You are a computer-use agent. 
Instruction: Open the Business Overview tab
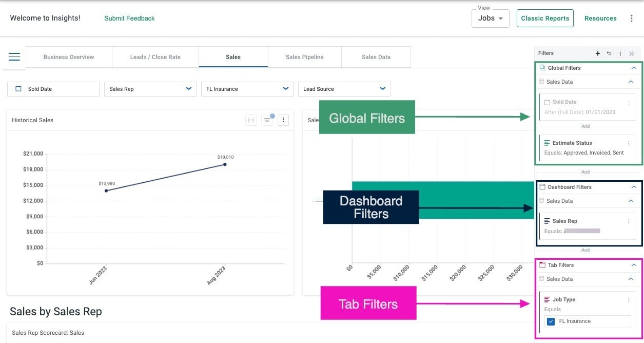(69, 57)
